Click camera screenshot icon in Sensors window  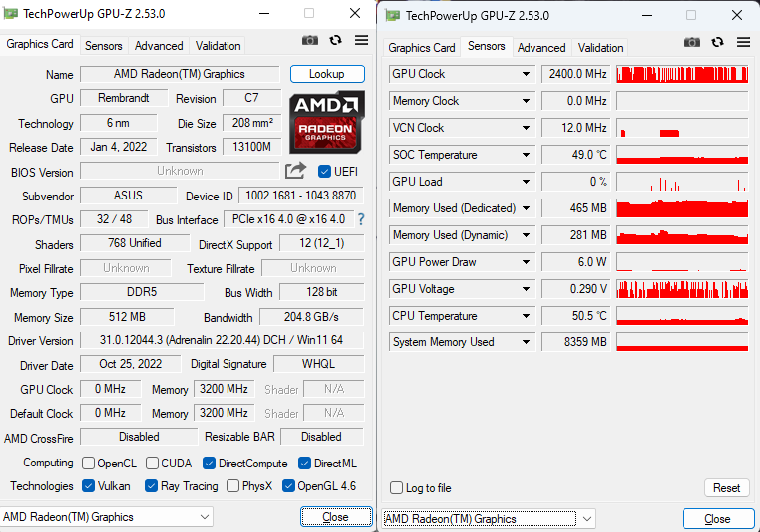coord(692,42)
